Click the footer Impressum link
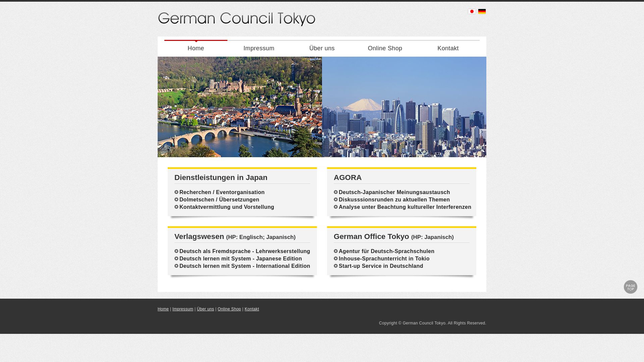The image size is (644, 362). [x=183, y=309]
